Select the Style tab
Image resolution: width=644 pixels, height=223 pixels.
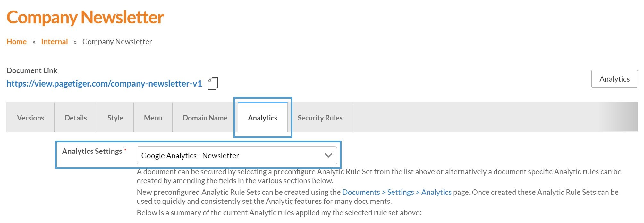coord(115,118)
